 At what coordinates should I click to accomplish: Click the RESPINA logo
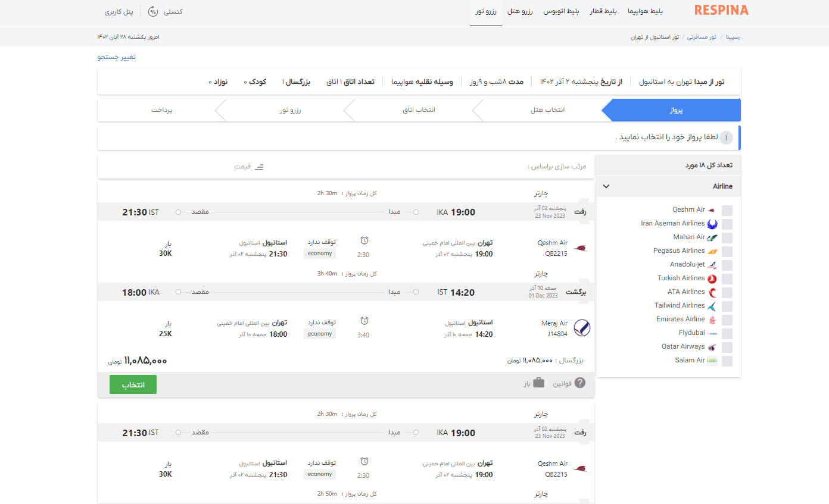coord(721,10)
